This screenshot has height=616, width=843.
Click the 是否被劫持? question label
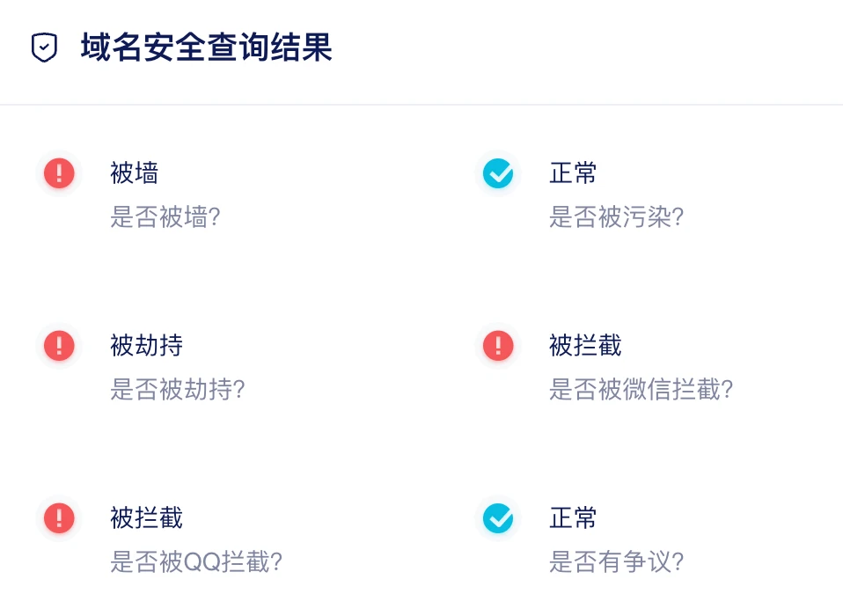coord(177,390)
